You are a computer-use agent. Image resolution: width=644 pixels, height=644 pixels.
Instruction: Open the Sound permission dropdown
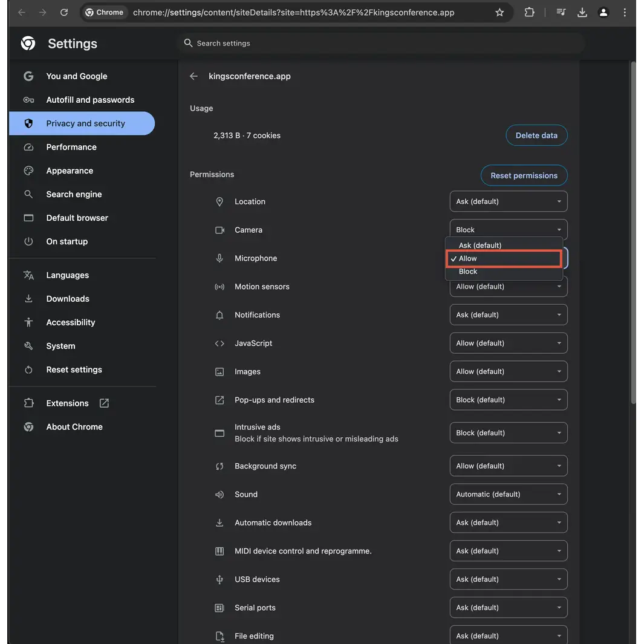pyautogui.click(x=509, y=494)
